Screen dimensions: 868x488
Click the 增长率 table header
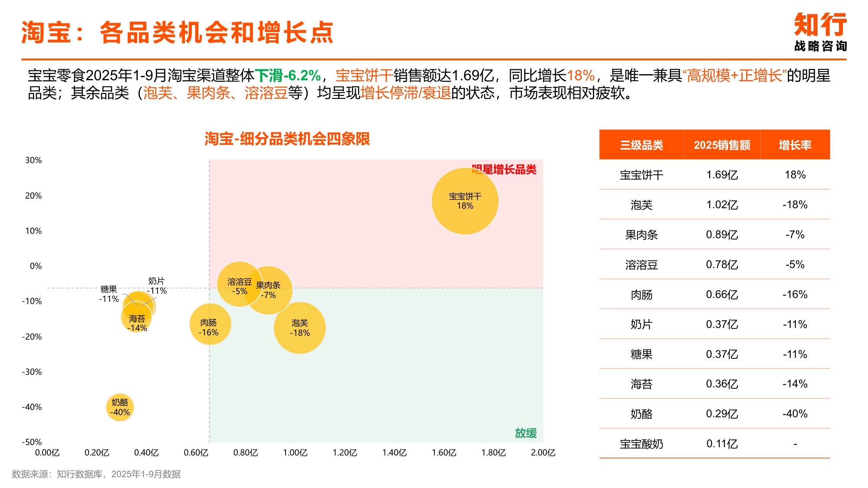pos(795,145)
